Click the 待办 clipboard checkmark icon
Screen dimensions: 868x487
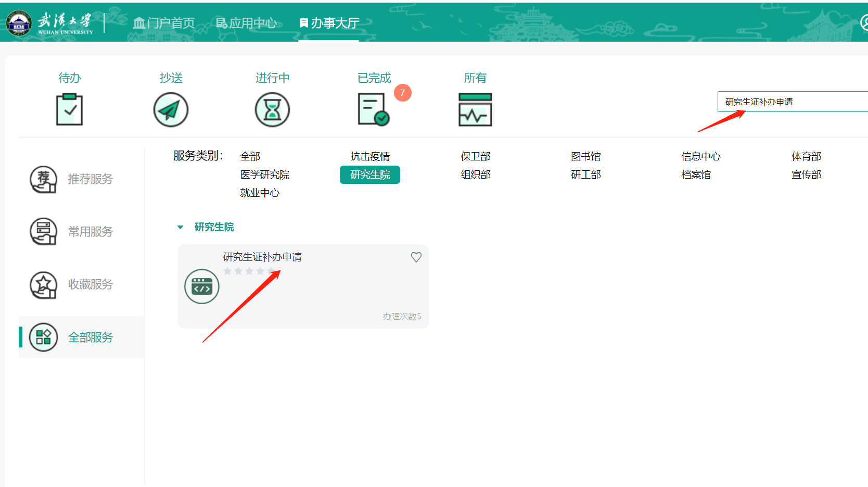point(69,109)
